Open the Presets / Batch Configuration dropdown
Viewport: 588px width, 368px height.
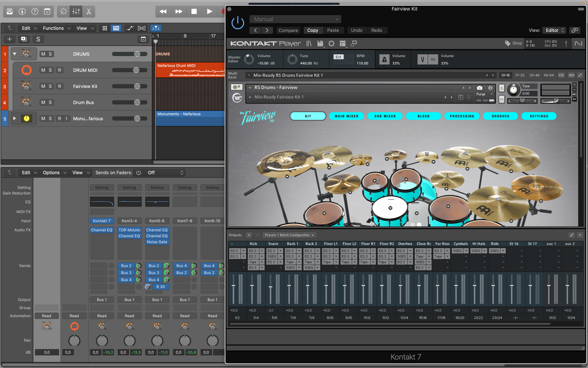coord(289,235)
